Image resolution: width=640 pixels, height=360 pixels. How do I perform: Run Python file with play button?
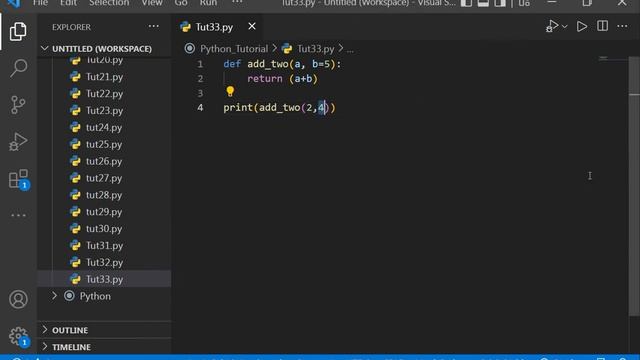[582, 27]
